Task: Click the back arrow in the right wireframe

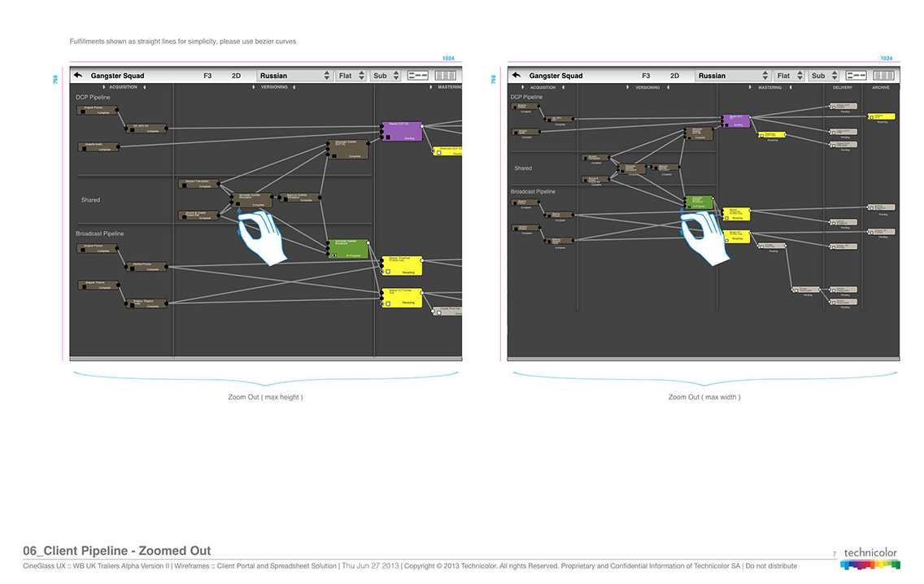Action: tap(516, 76)
